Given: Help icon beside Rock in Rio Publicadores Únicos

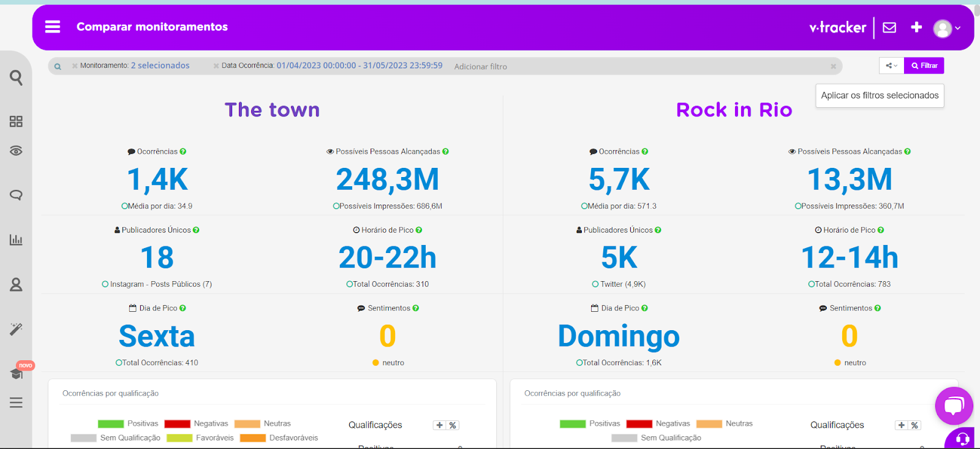Looking at the screenshot, I should [658, 230].
